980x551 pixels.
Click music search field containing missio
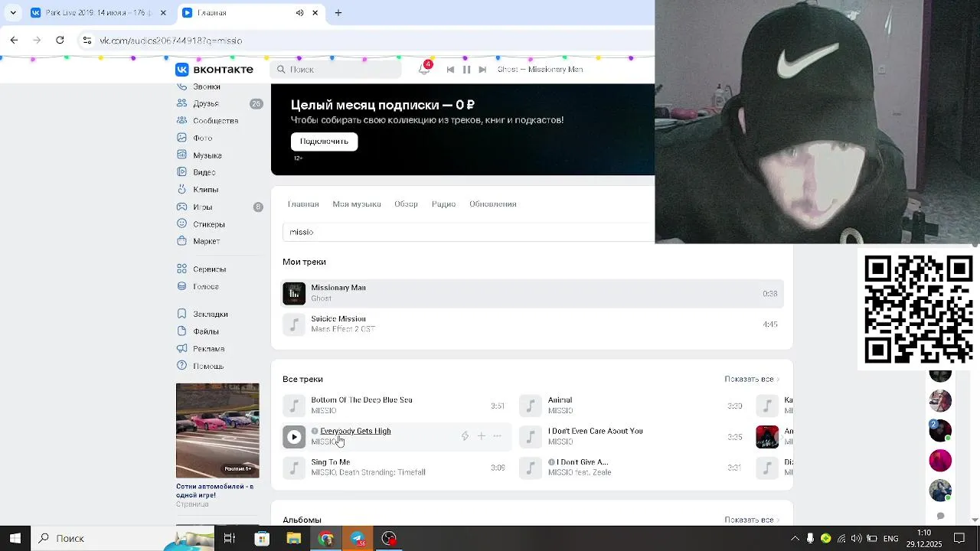coord(469,232)
